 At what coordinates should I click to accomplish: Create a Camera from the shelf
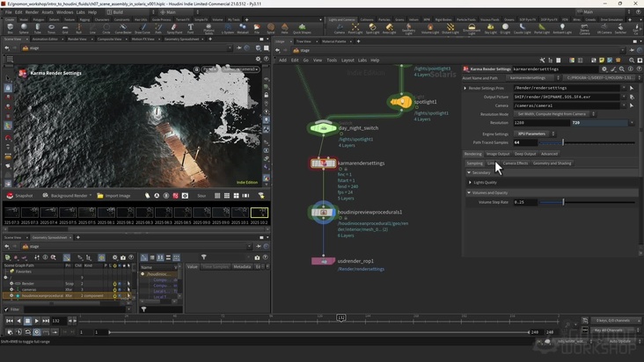tap(340, 28)
